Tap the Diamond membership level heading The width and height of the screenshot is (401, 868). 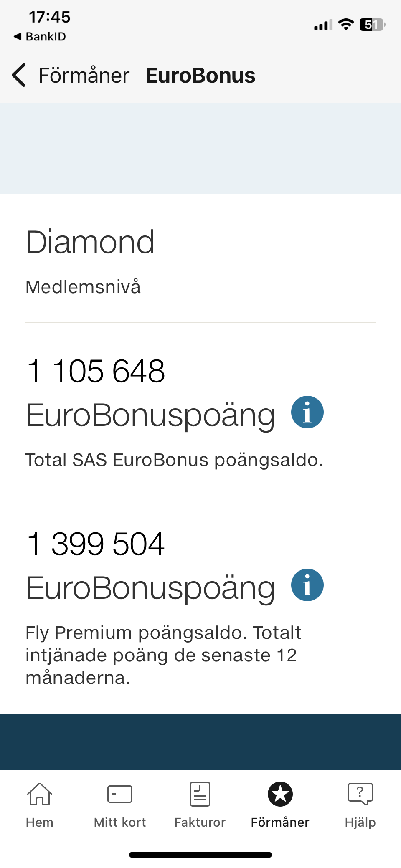pyautogui.click(x=90, y=242)
